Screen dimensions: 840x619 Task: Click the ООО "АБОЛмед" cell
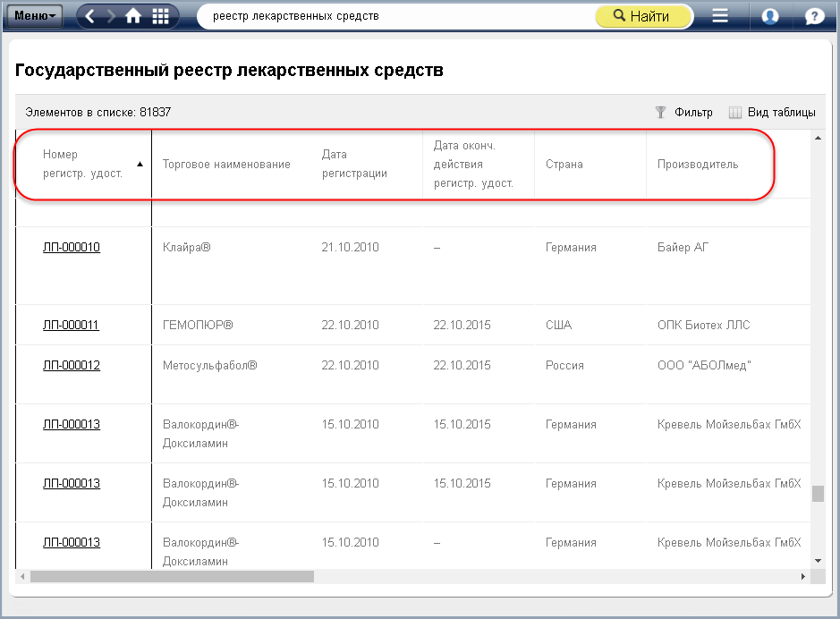click(x=704, y=365)
